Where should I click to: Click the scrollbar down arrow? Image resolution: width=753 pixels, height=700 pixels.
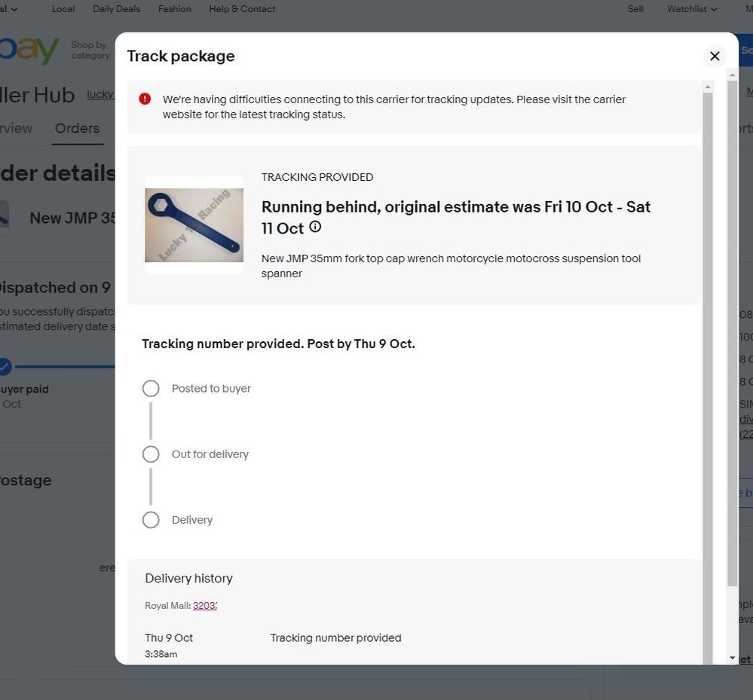click(732, 658)
